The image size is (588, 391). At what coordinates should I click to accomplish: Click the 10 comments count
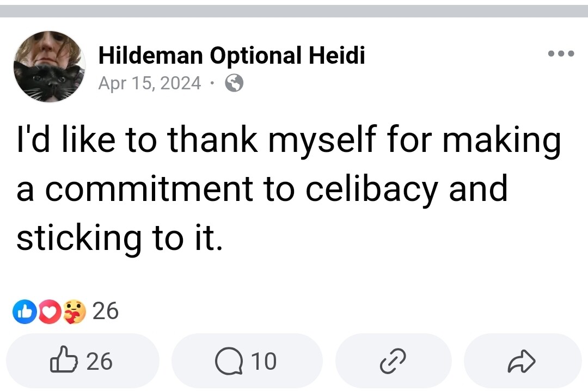(264, 361)
